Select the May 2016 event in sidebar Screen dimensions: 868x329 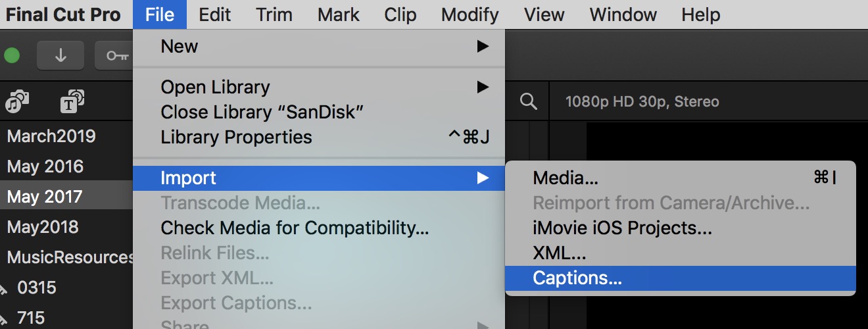click(45, 166)
